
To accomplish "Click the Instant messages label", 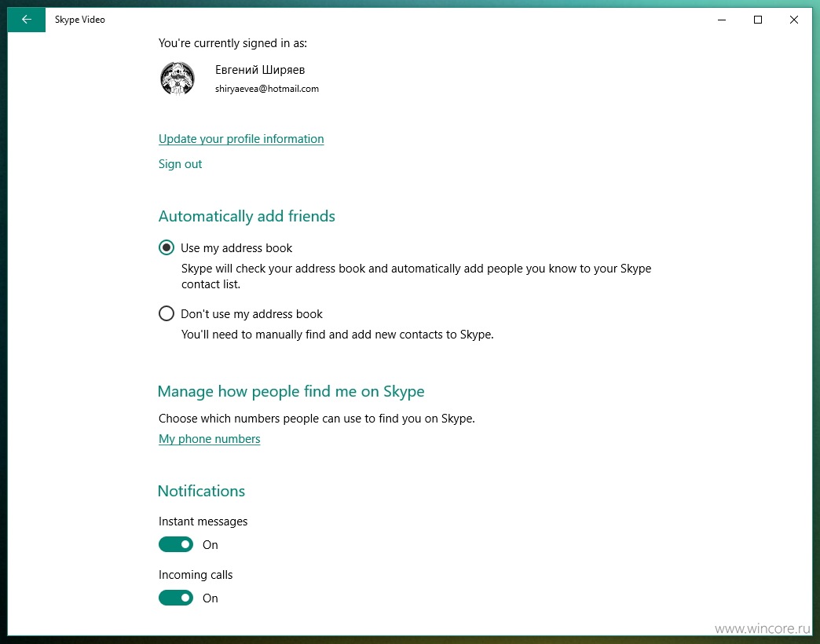I will point(203,521).
